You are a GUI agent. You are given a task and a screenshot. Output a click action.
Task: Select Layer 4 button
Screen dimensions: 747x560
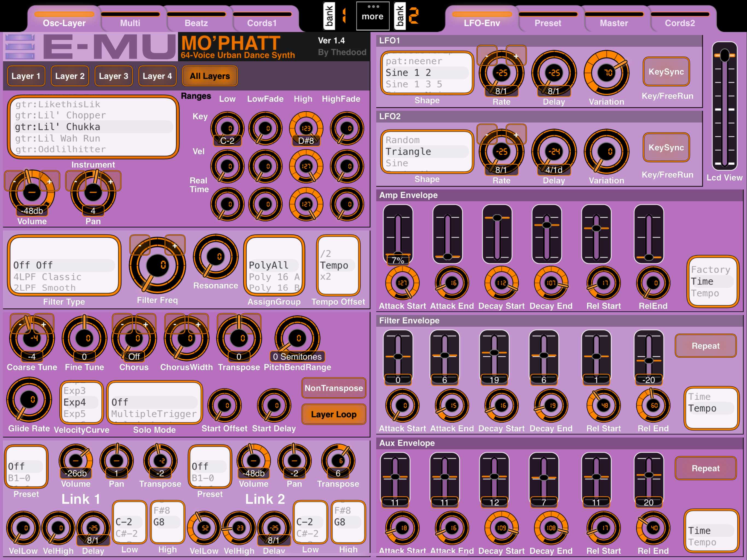[x=157, y=76]
